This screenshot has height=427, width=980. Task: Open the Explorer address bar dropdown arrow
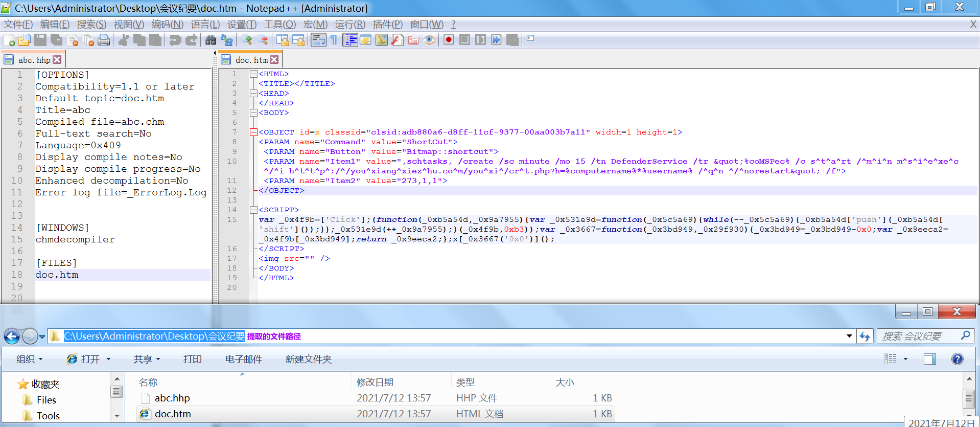[x=849, y=336]
